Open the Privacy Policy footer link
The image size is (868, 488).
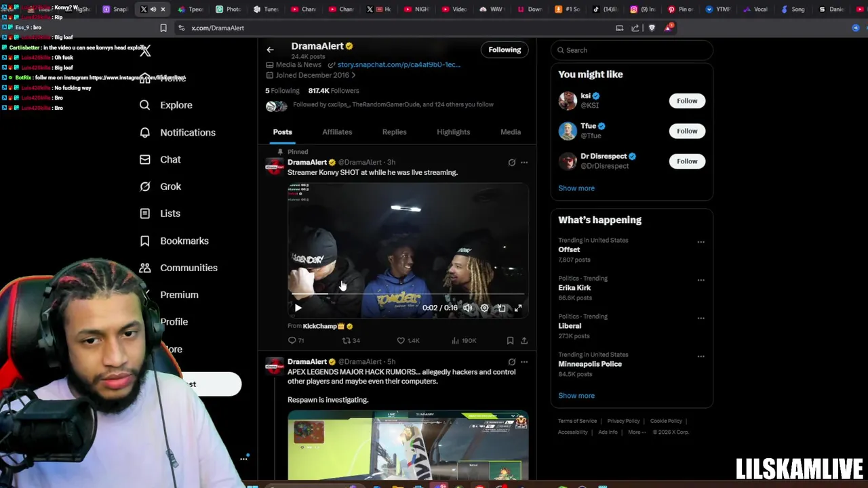point(623,422)
